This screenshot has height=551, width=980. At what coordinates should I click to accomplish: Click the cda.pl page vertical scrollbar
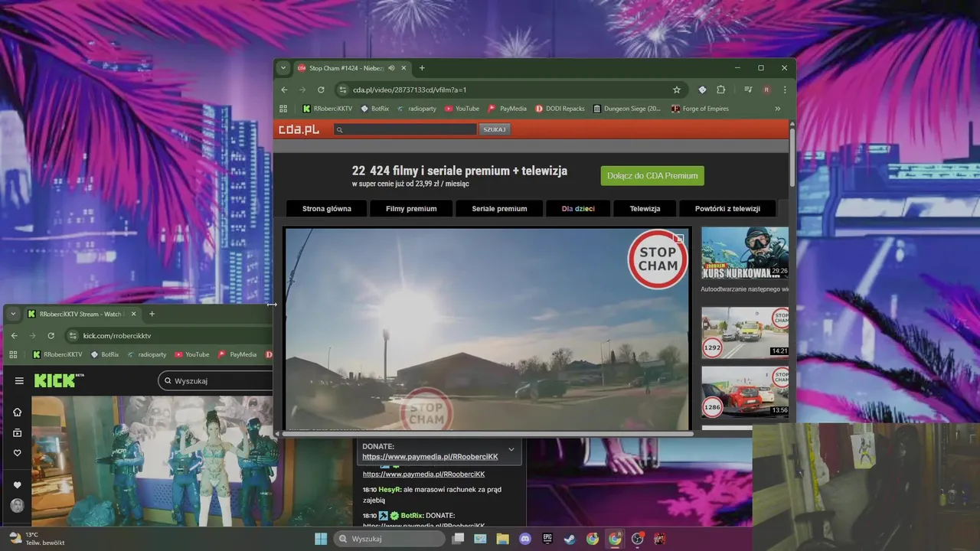point(792,157)
